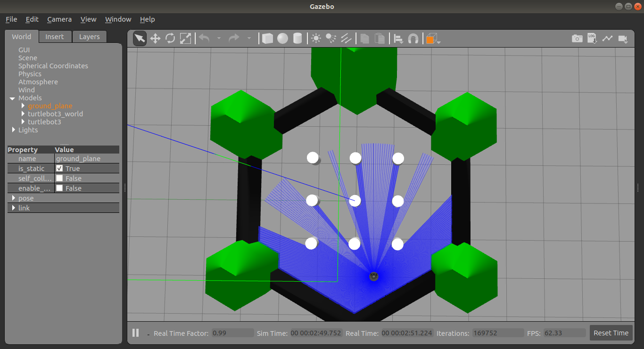Add a spot light to the world
The width and height of the screenshot is (644, 349).
(x=330, y=38)
